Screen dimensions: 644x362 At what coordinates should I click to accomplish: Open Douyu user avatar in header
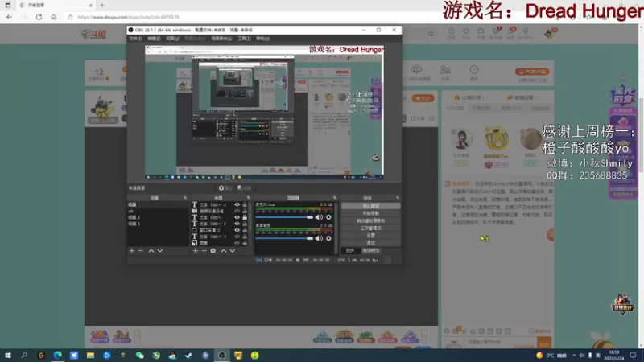pyautogui.click(x=549, y=33)
